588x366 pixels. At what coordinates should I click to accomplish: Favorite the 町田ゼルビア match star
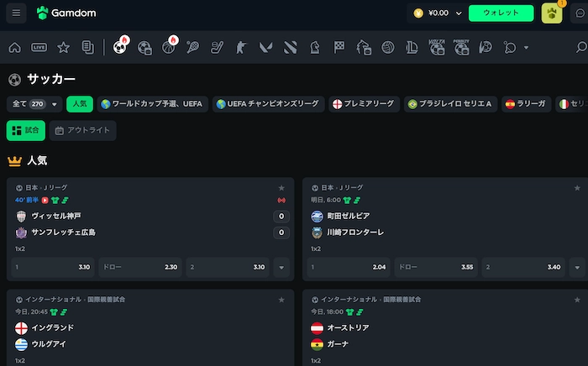577,188
